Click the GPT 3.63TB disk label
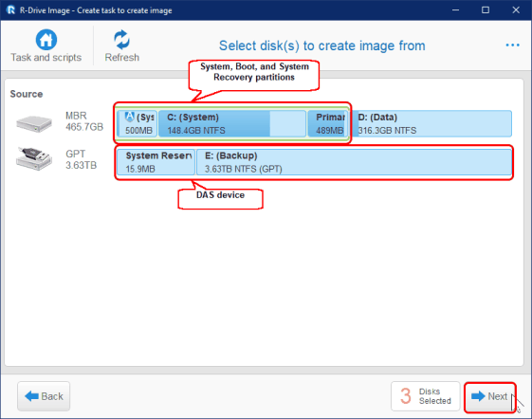Image resolution: width=532 pixels, height=419 pixels. point(82,159)
